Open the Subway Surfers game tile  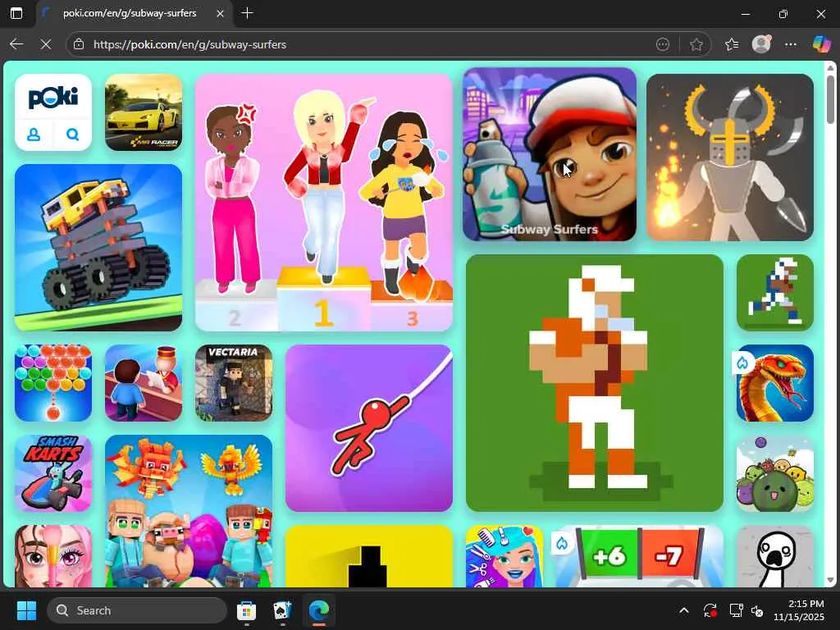pos(550,154)
